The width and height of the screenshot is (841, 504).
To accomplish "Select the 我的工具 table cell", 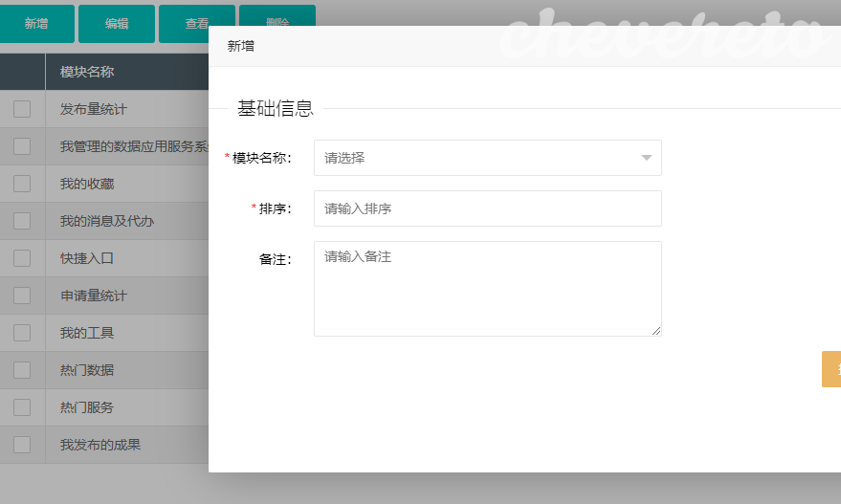I will pos(127,333).
